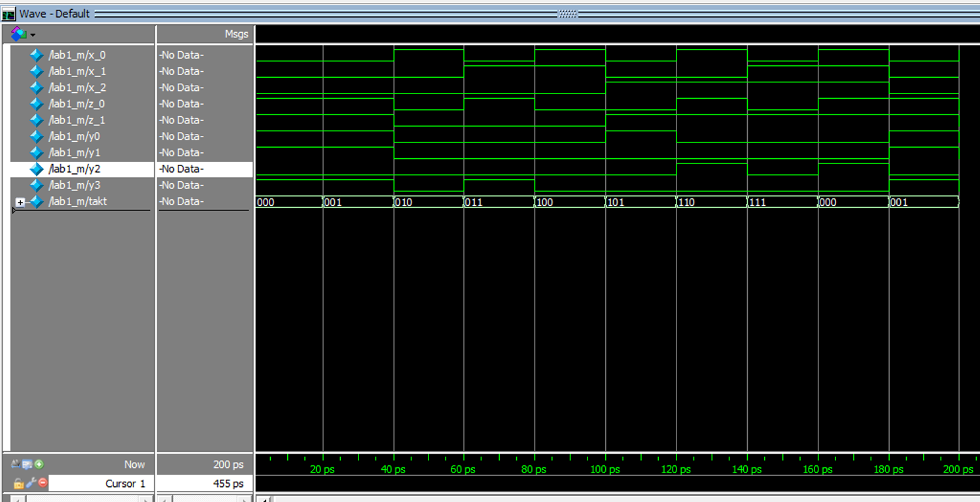Click the diamond icon of /lab1_m/y2
The width and height of the screenshot is (980, 502).
tap(37, 169)
